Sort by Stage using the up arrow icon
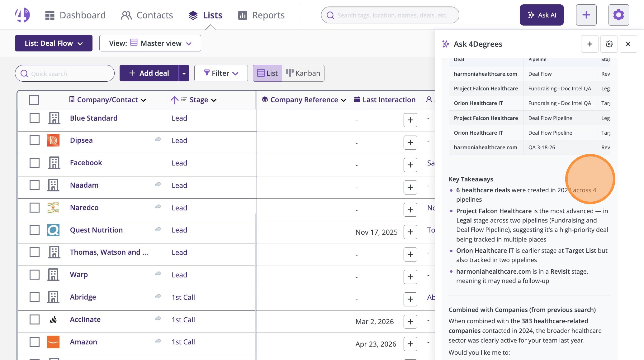The image size is (644, 360). coord(174,100)
